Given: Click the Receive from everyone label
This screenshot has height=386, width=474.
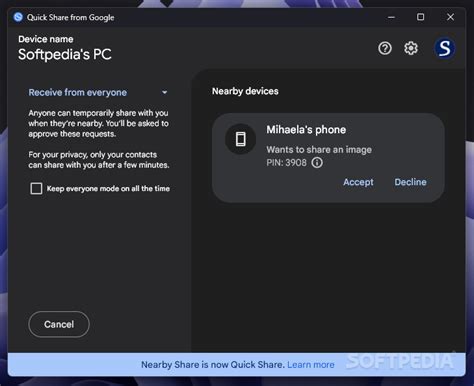Looking at the screenshot, I should click(x=77, y=92).
